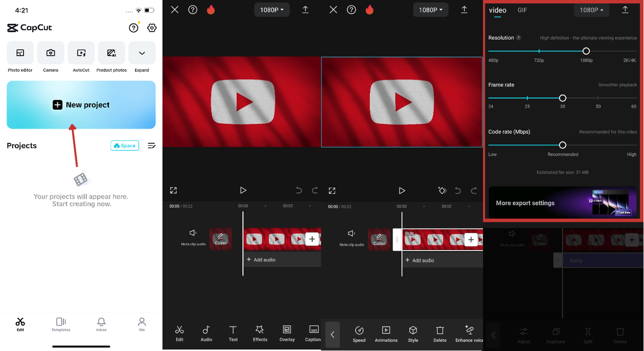Export video from the Edit/Audio toolbar screen
This screenshot has height=351, width=644.
305,10
